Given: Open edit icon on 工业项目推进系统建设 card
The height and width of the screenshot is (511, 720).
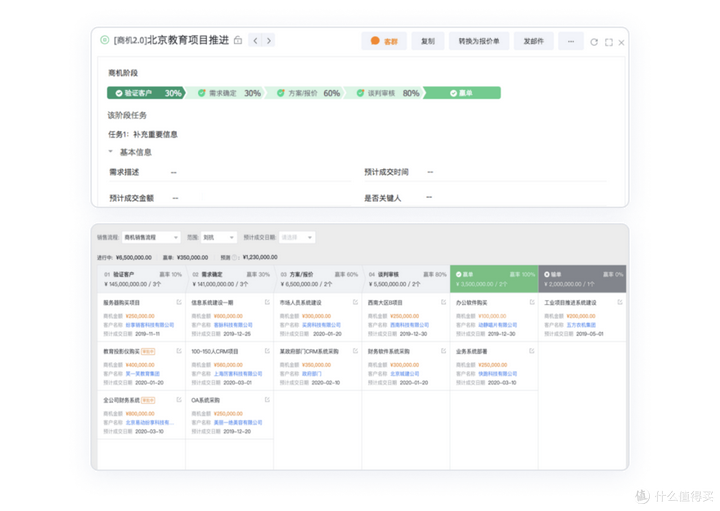Looking at the screenshot, I should pyautogui.click(x=619, y=302).
